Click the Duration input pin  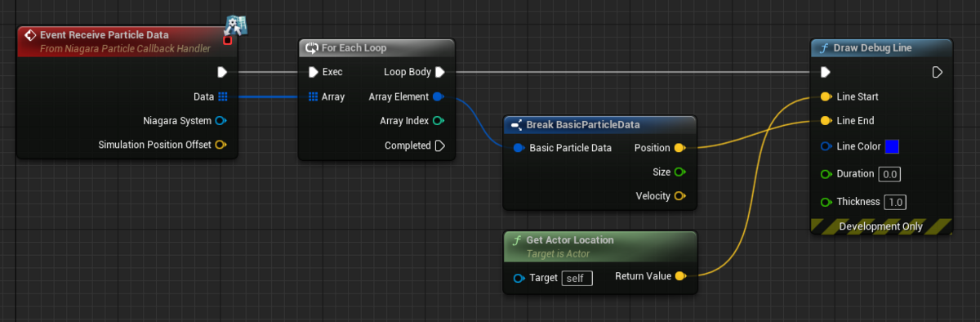pyautogui.click(x=826, y=174)
